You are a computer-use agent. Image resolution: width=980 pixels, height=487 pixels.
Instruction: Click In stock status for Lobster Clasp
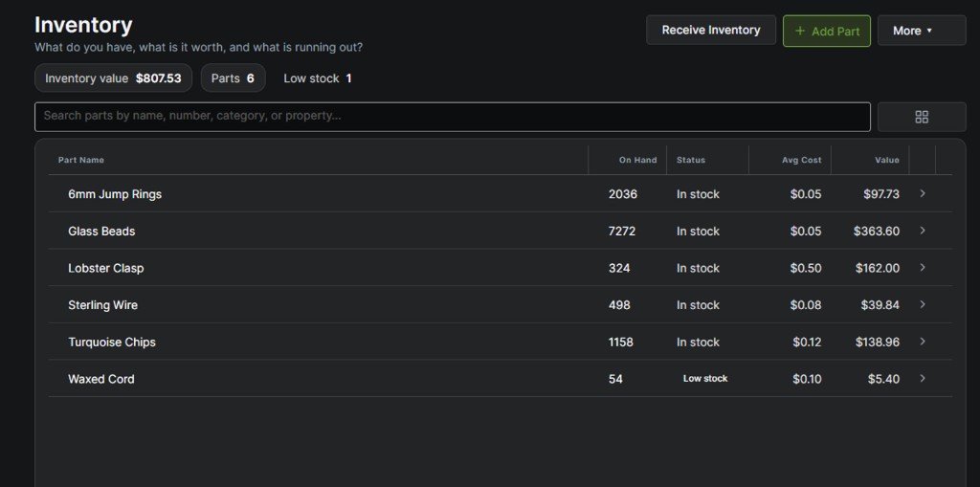pos(698,268)
